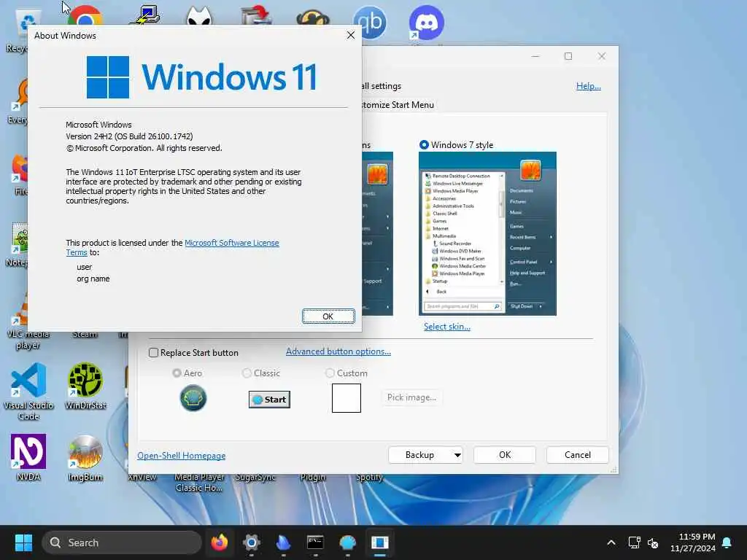
Task: Click the Windows 7 style menu preview
Action: (487, 233)
